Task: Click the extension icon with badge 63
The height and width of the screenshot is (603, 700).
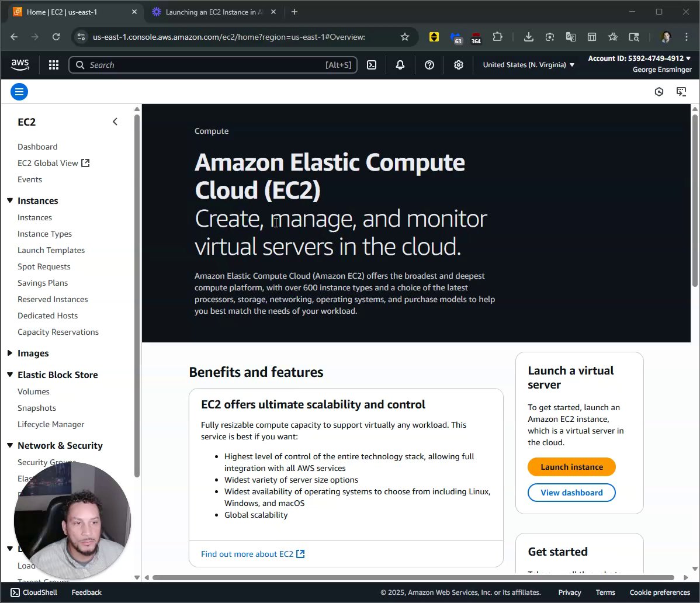Action: [x=456, y=38]
